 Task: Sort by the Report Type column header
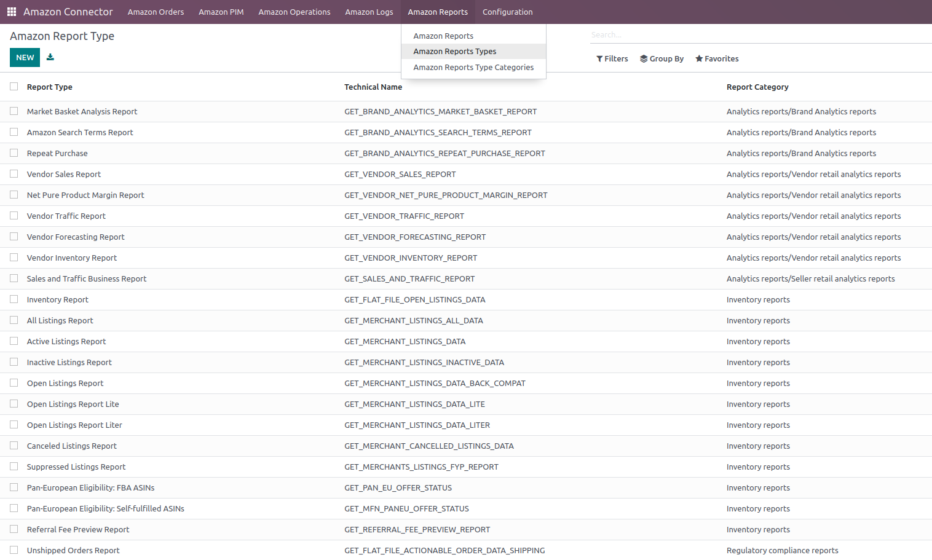[50, 87]
